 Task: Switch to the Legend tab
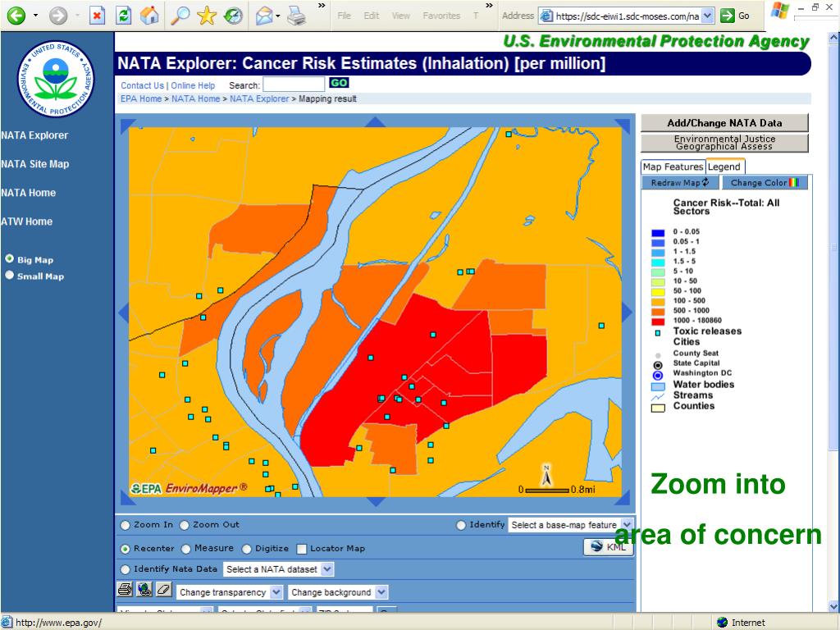(724, 167)
